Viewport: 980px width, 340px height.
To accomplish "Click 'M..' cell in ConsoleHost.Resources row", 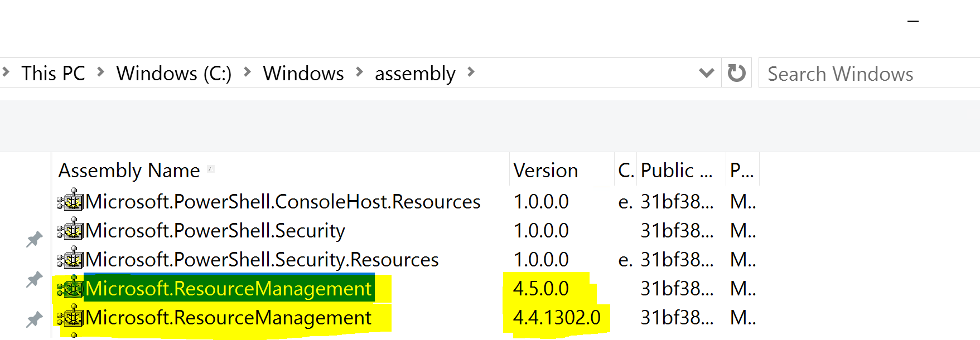I will [x=743, y=202].
